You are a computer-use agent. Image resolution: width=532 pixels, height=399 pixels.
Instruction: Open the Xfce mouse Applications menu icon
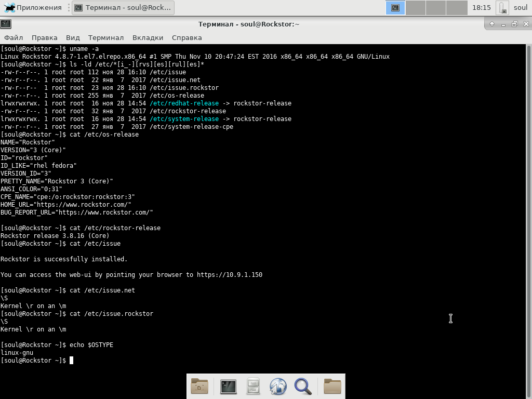click(x=9, y=7)
